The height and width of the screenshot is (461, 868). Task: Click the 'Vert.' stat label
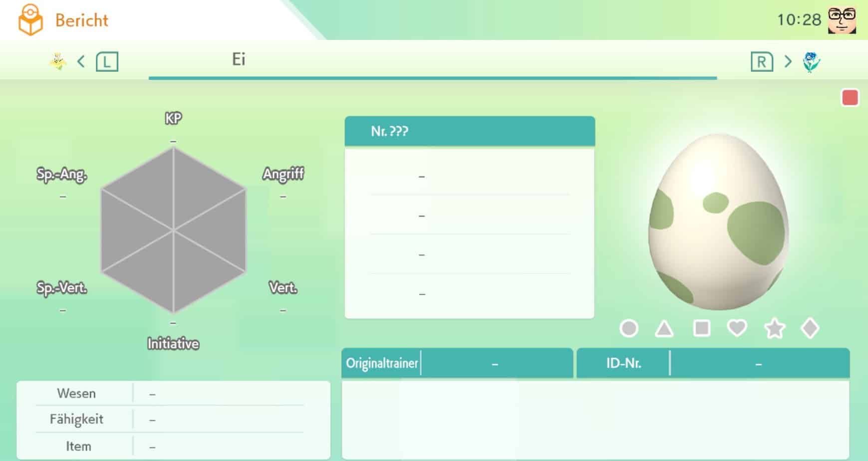point(283,287)
